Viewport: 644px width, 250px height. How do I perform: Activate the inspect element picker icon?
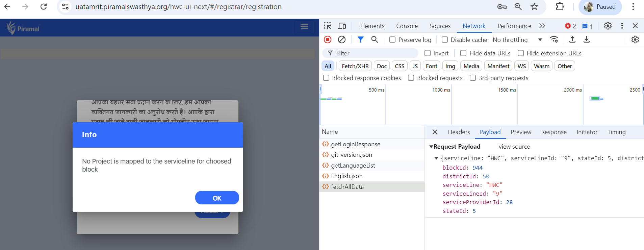click(328, 26)
